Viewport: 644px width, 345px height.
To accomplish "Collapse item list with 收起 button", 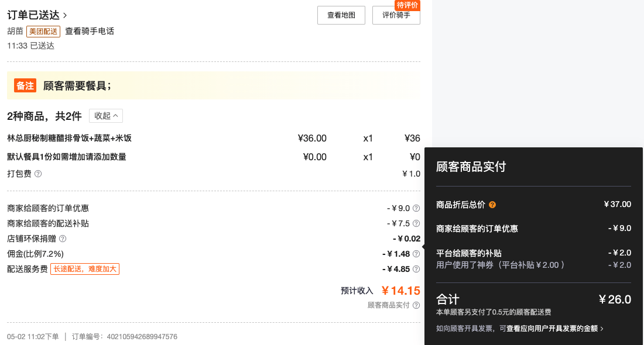I will (106, 116).
